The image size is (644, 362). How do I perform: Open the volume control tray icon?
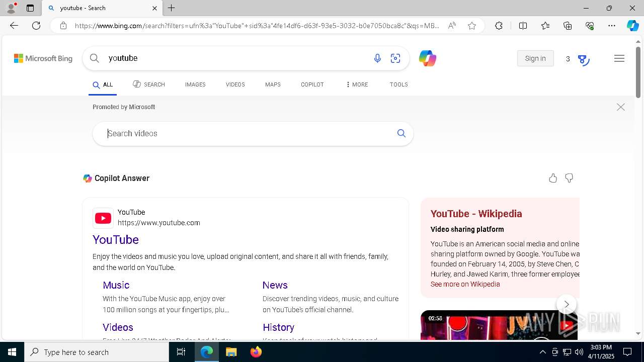point(579,352)
